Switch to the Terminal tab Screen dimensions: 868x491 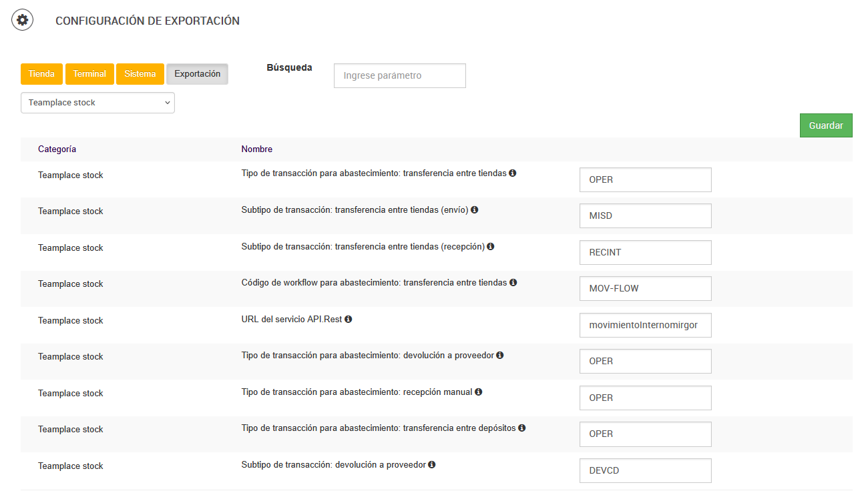pos(89,74)
